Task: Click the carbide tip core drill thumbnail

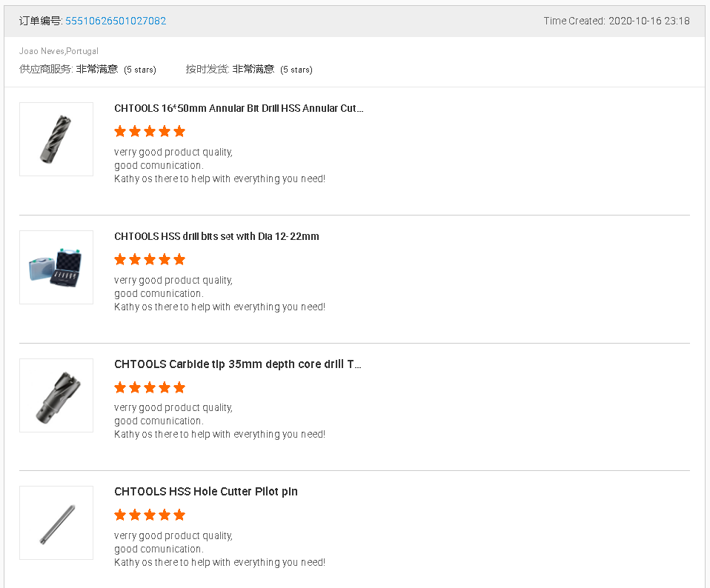Action: pos(56,395)
